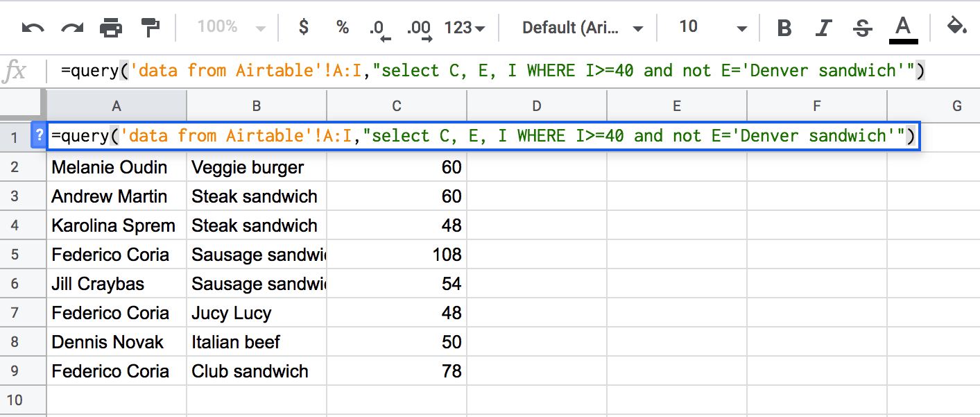Open fill color picker

tap(957, 27)
